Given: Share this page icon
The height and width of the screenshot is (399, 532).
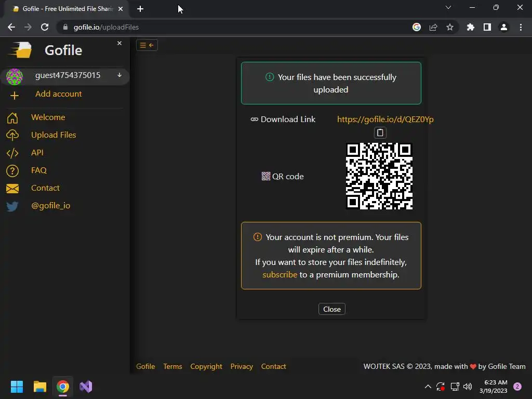Looking at the screenshot, I should coord(433,27).
